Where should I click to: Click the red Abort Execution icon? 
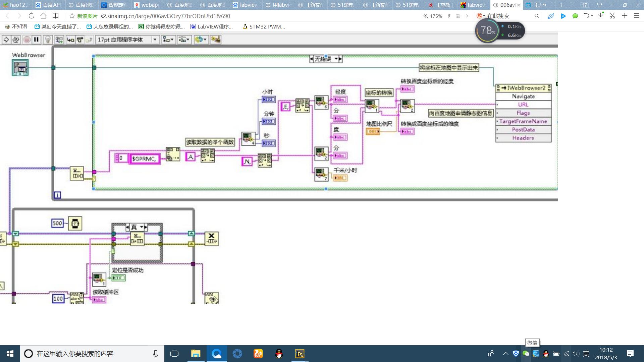pyautogui.click(x=26, y=40)
